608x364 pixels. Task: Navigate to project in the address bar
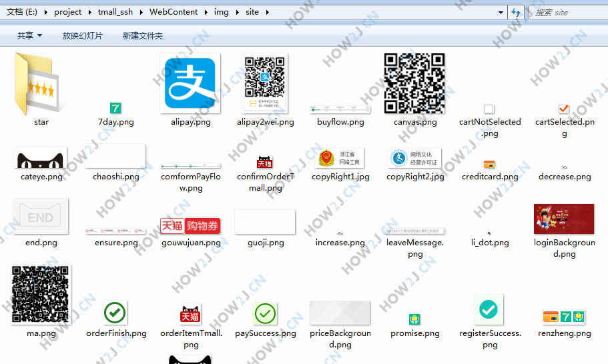[68, 12]
